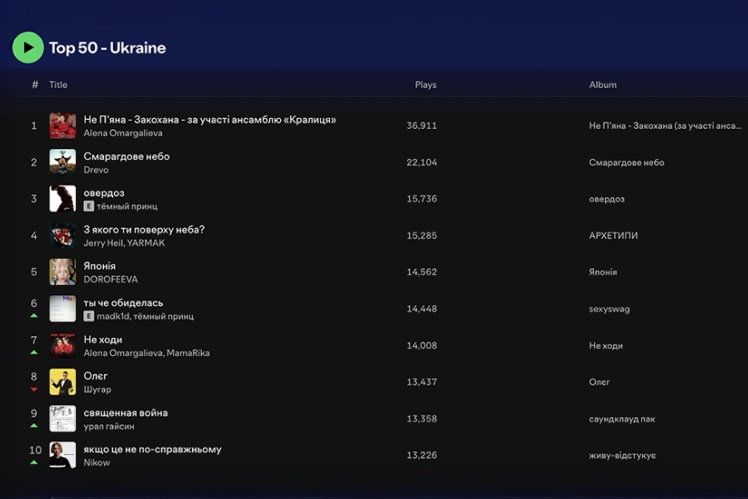The image size is (748, 499).
Task: Select song З якого ти поверху неба?
Action: coord(144,229)
